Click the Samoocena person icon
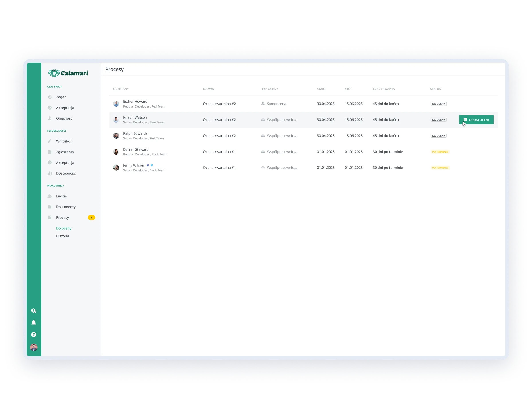Image resolution: width=532 pixels, height=399 pixels. (x=263, y=104)
